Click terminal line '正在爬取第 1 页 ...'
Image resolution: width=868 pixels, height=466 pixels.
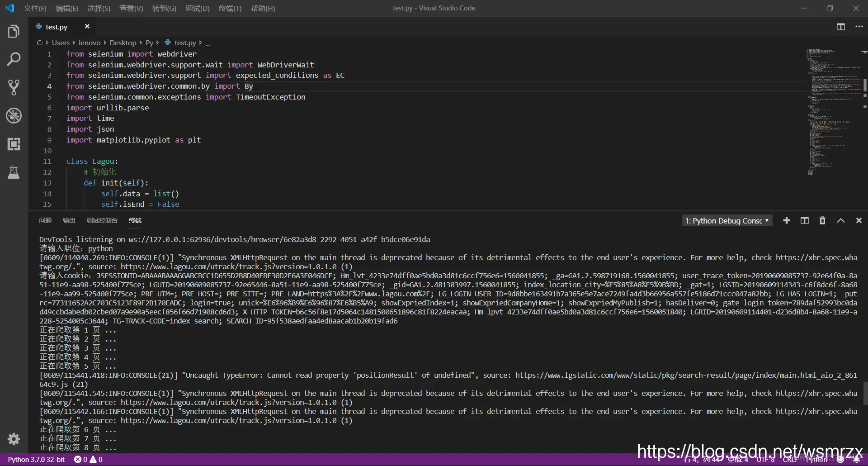point(78,330)
